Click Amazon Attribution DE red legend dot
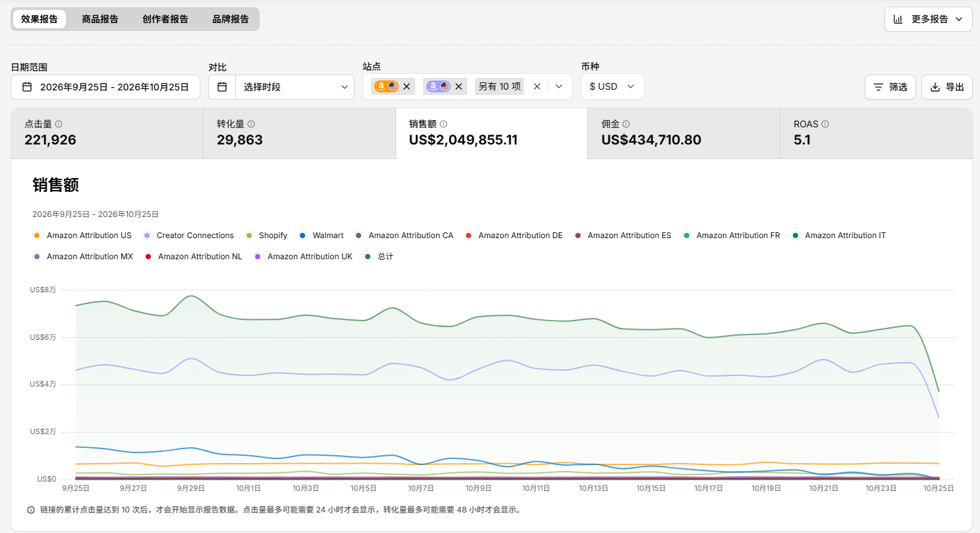The height and width of the screenshot is (533, 980). (x=469, y=235)
